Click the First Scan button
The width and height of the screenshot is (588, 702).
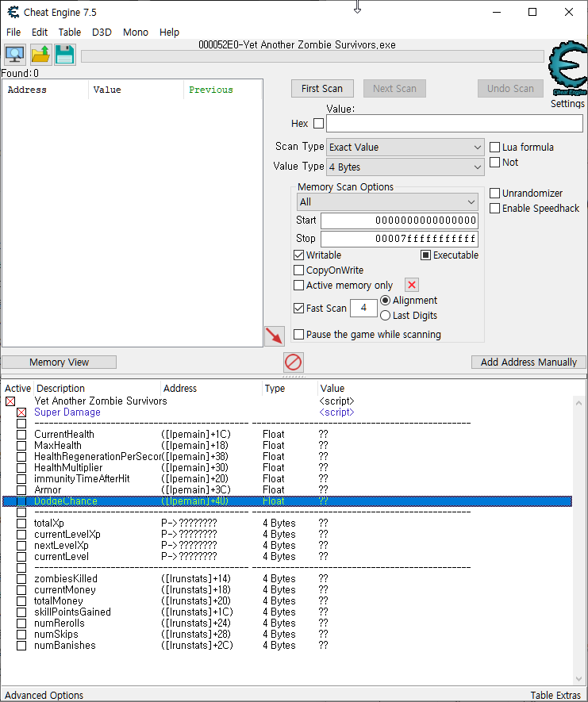tap(322, 89)
